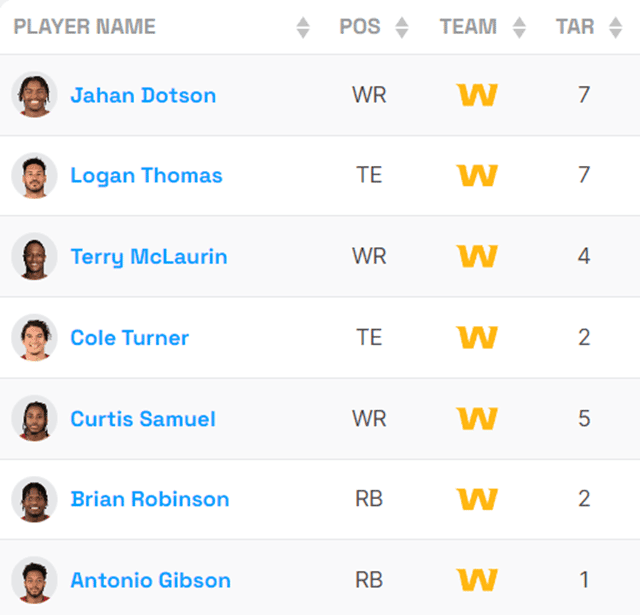
Task: Open Terry McLaurin's player page link
Action: click(x=149, y=257)
